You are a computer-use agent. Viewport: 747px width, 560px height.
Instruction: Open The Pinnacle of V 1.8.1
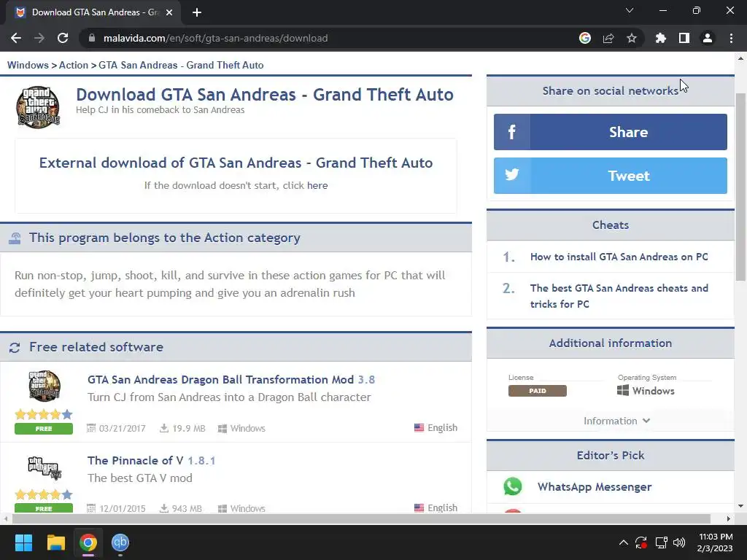pyautogui.click(x=152, y=461)
